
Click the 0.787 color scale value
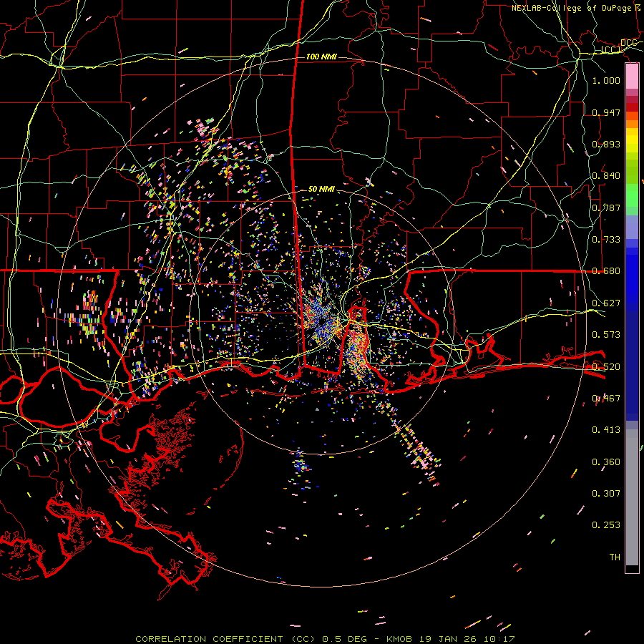pos(606,208)
